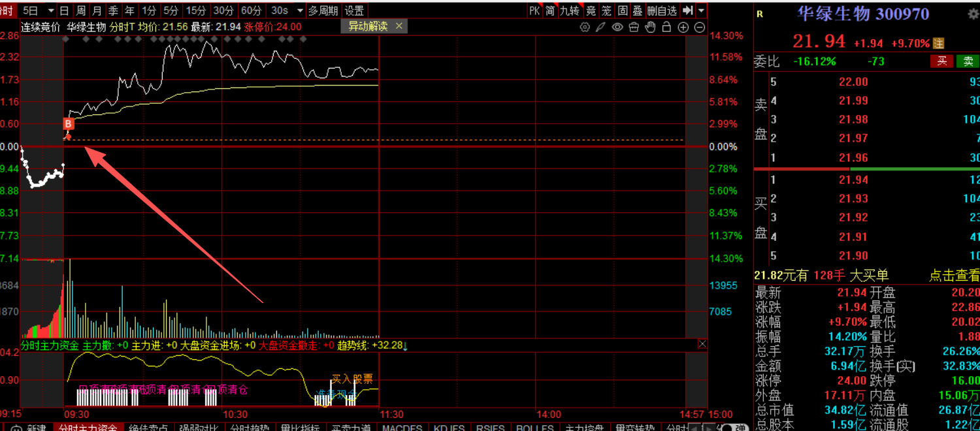
Task: Open the toolbox briefcase icon
Action: (x=634, y=27)
